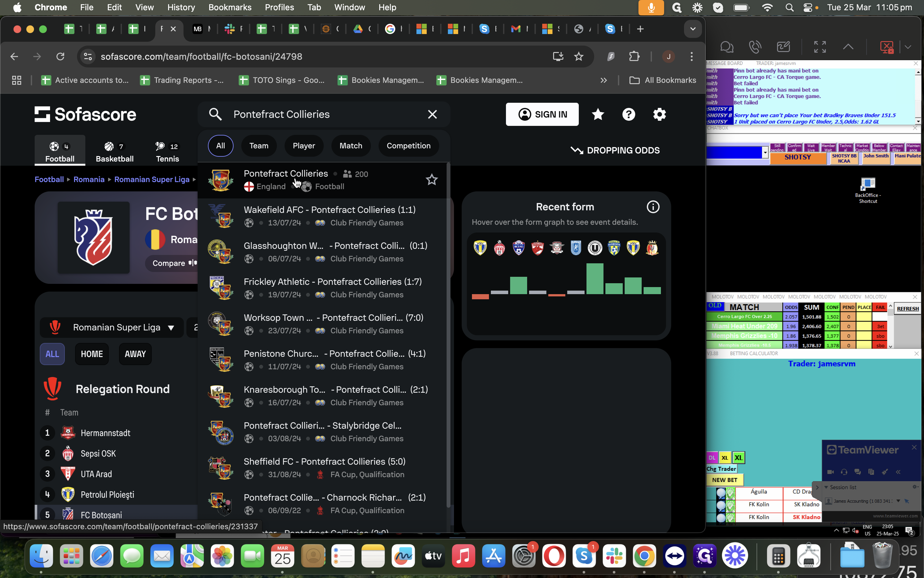Image resolution: width=924 pixels, height=578 pixels.
Task: Open the Bookmarks menu
Action: coord(230,8)
